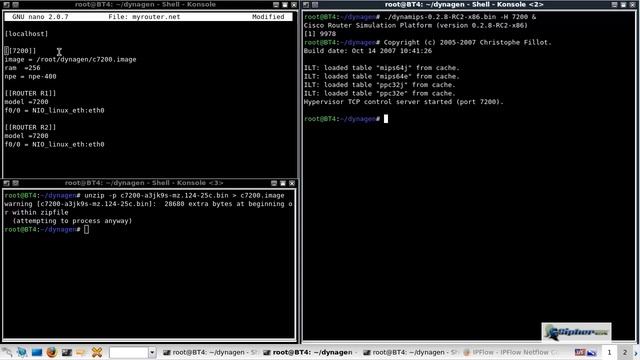Image resolution: width=640 pixels, height=360 pixels.
Task: Click the 'ram =256' line in nano
Action: coord(22,68)
